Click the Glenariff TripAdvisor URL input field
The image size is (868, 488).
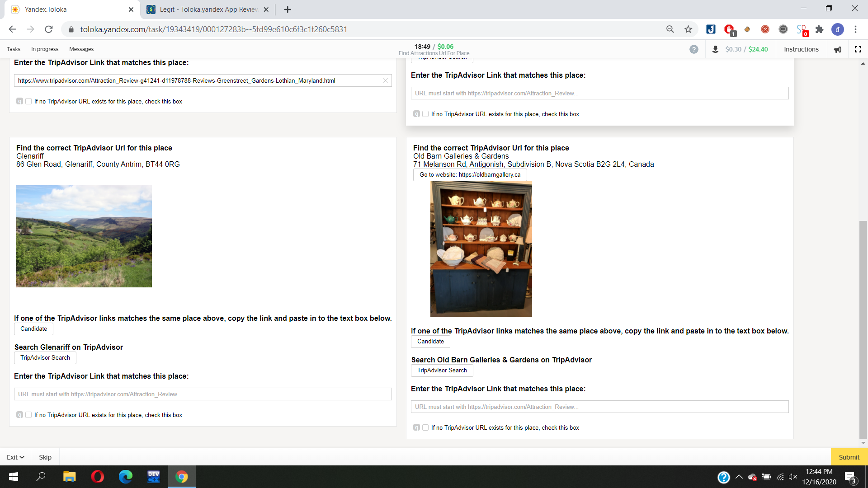pyautogui.click(x=203, y=394)
